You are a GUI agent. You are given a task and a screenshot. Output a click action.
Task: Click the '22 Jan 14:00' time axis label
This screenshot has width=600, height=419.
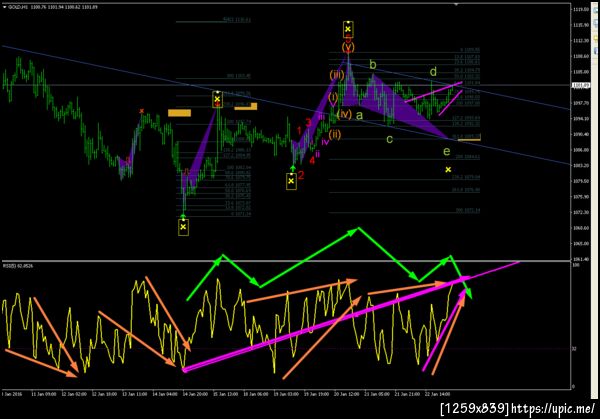tap(437, 394)
